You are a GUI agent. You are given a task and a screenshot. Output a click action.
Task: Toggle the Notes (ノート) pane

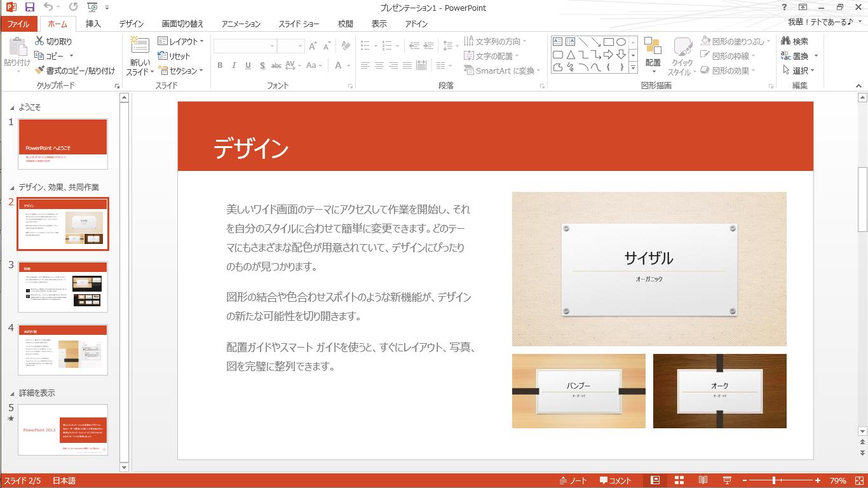(573, 480)
